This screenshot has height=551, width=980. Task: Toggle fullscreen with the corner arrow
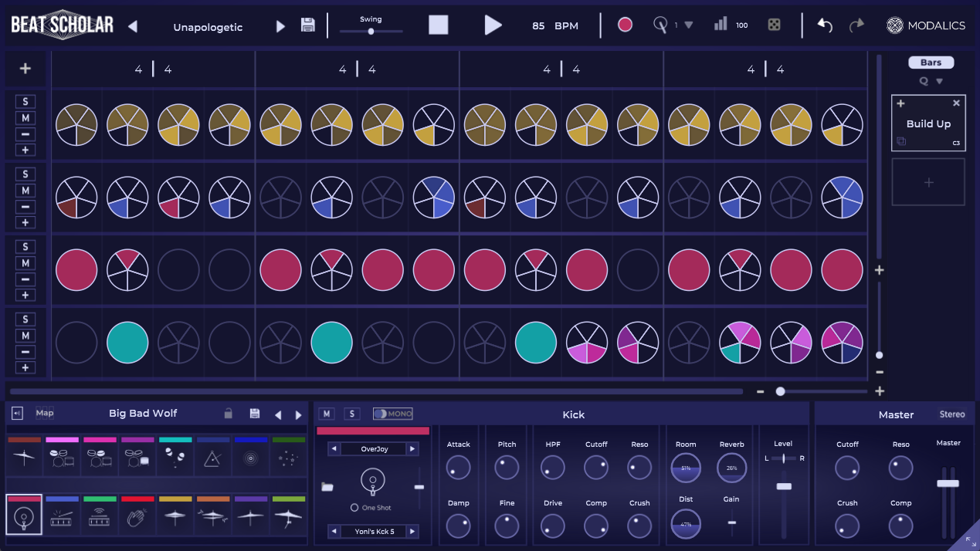point(970,542)
